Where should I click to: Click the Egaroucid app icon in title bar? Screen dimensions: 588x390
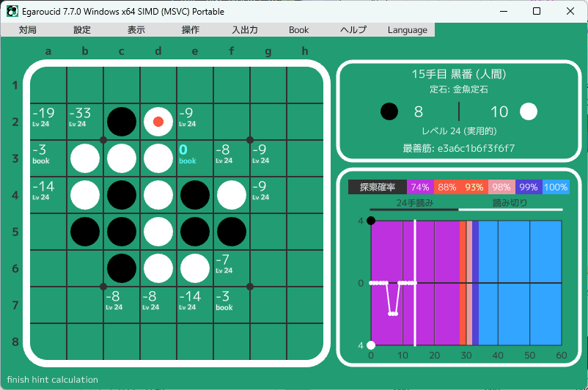[12, 11]
